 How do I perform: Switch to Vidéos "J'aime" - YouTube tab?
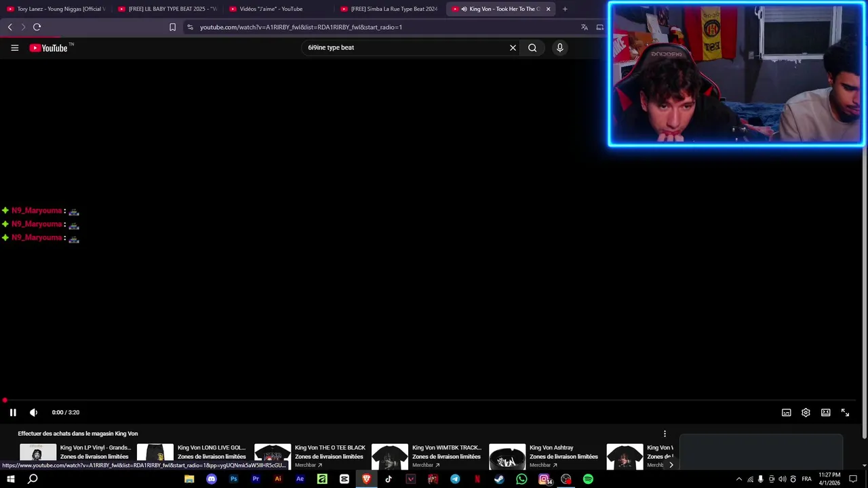[x=278, y=9]
